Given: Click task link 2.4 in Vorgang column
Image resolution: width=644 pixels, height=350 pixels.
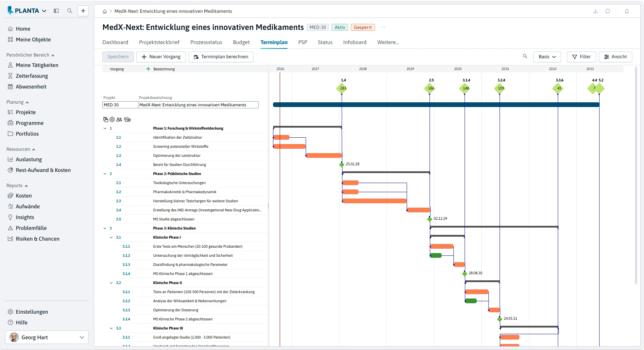Looking at the screenshot, I should [118, 210].
